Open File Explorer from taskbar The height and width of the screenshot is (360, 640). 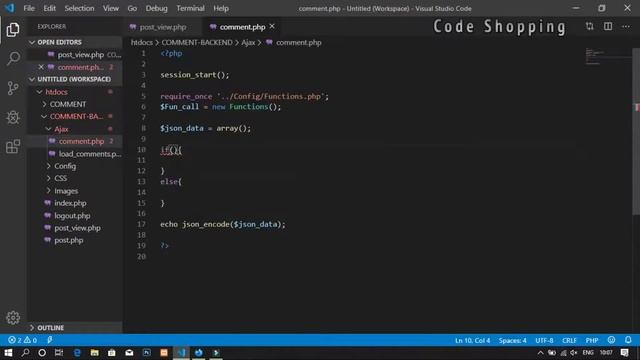[94, 353]
